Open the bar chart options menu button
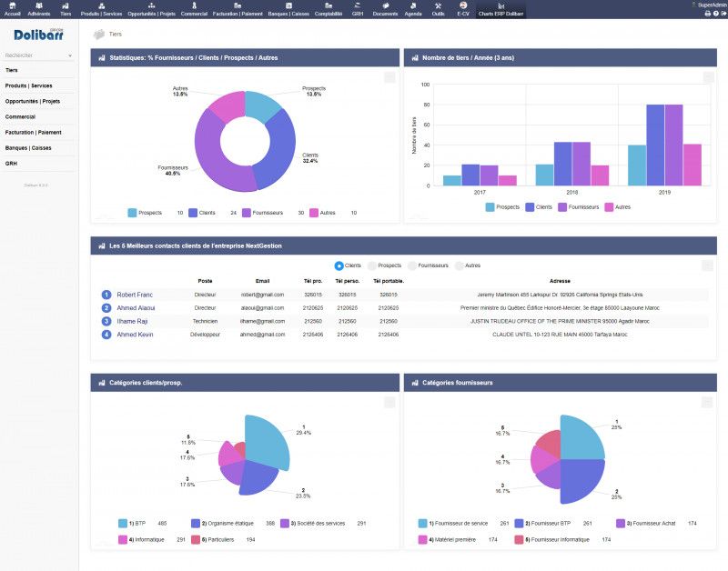728x571 pixels. pos(706,78)
